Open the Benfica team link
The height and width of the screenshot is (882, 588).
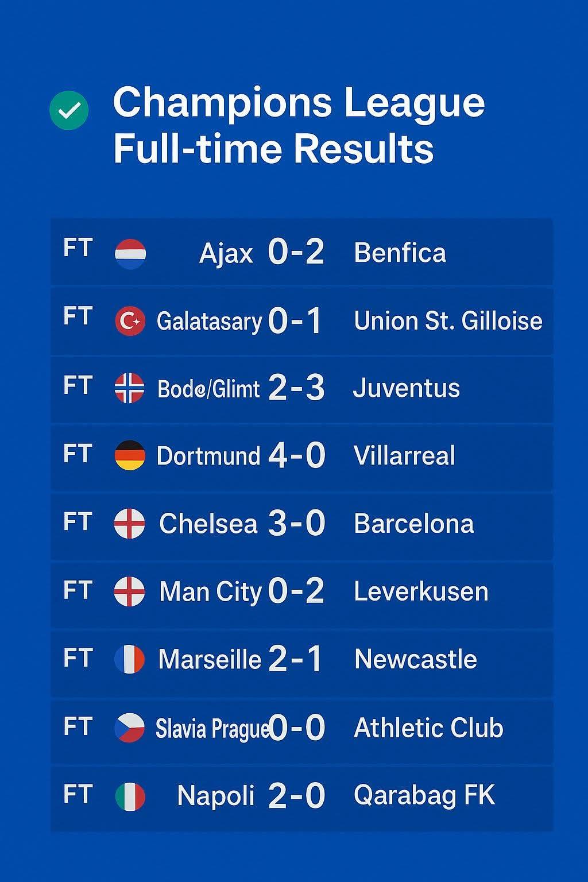(x=400, y=253)
